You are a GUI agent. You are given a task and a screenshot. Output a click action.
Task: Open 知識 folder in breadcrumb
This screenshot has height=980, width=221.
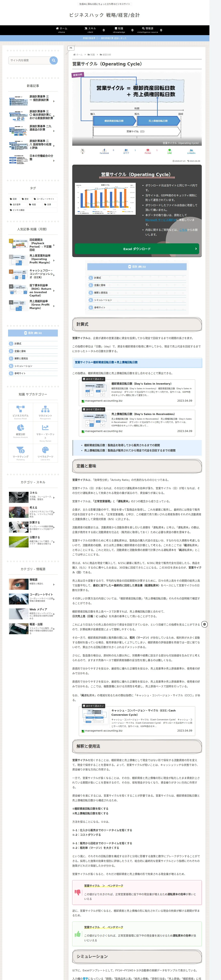click(x=91, y=55)
